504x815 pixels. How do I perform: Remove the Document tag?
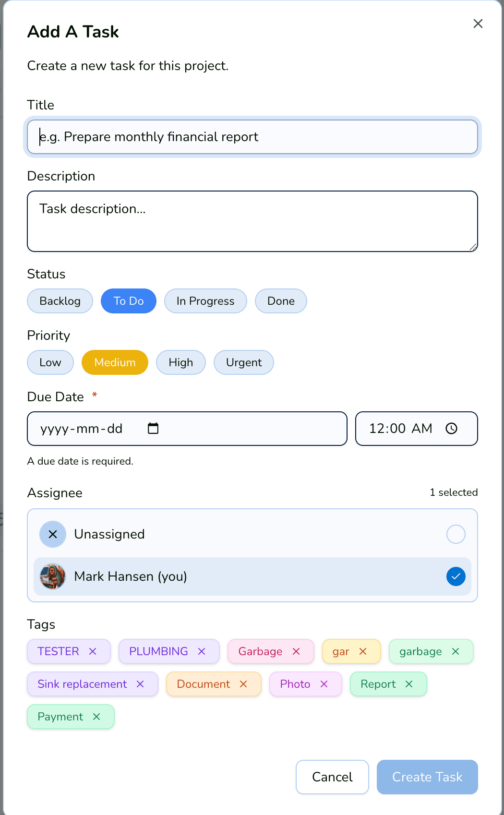pos(243,684)
